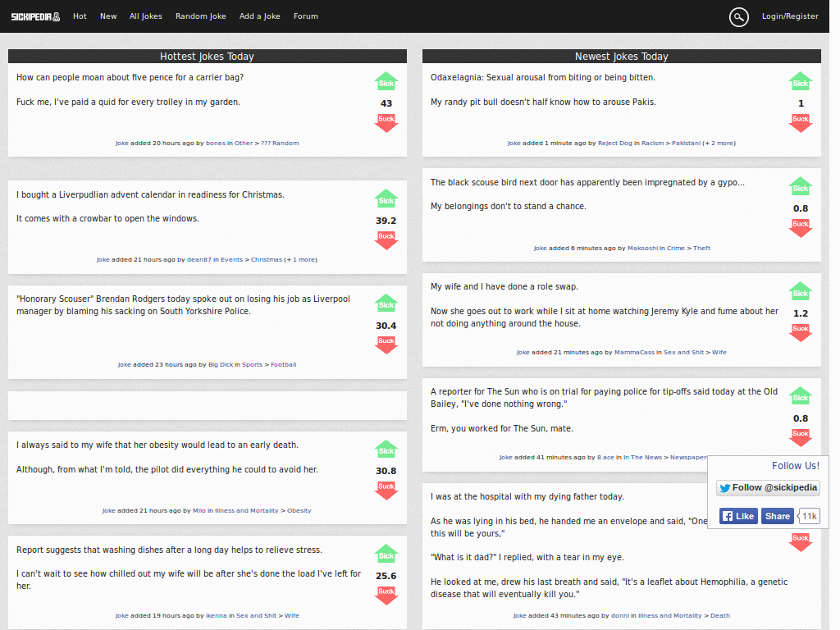Image resolution: width=840 pixels, height=630 pixels.
Task: Vote Suck on the obesity early death joke
Action: [x=386, y=491]
